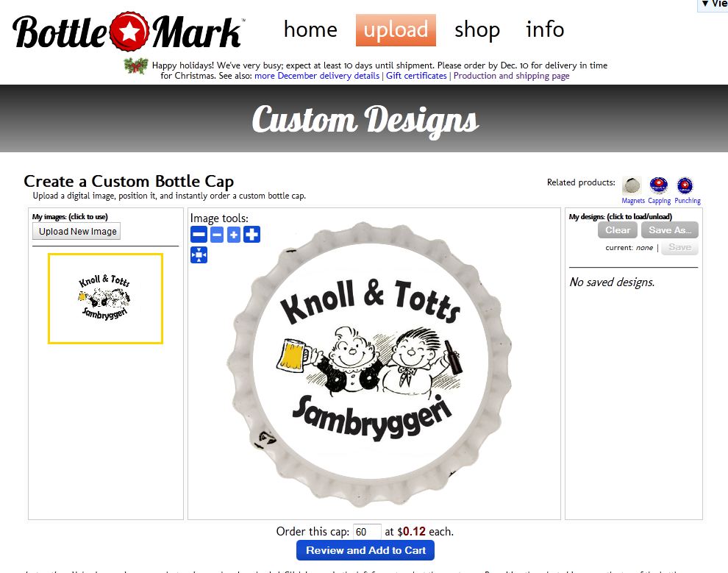Click the small zoom-in plus icon
The height and width of the screenshot is (573, 728).
234,235
